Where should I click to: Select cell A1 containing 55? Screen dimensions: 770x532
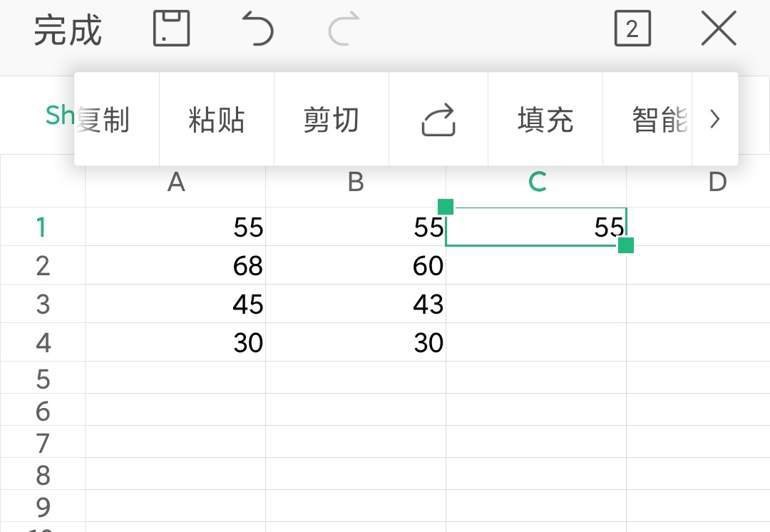pos(175,227)
